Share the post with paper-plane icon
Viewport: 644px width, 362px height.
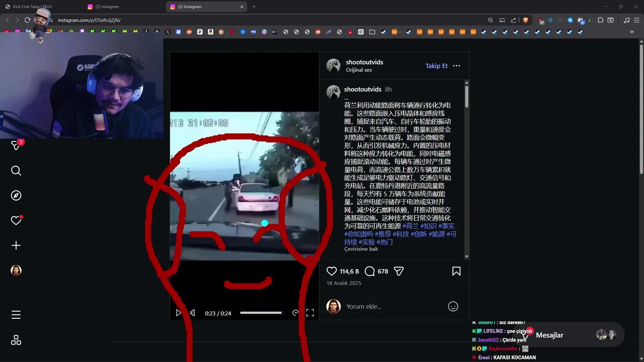[399, 271]
